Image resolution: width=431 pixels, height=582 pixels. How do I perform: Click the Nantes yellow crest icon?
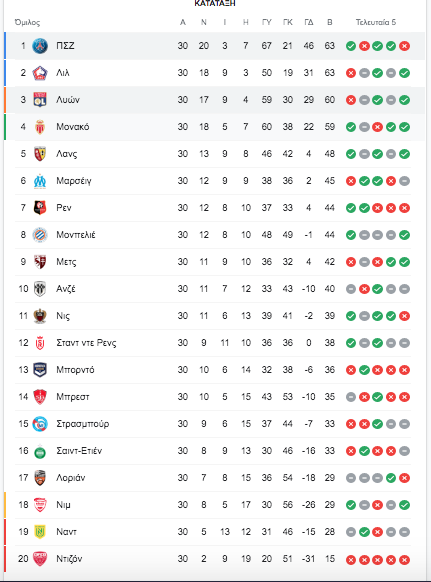(x=40, y=532)
